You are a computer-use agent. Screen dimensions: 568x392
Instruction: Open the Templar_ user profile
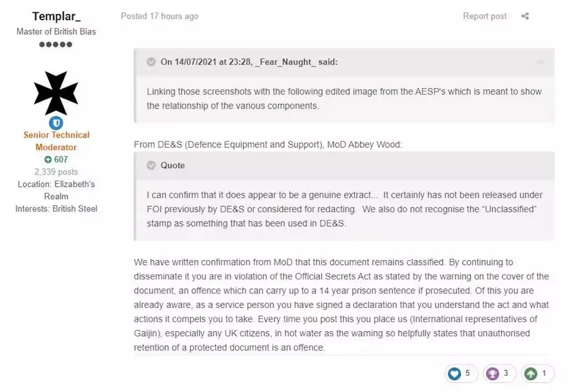point(56,16)
